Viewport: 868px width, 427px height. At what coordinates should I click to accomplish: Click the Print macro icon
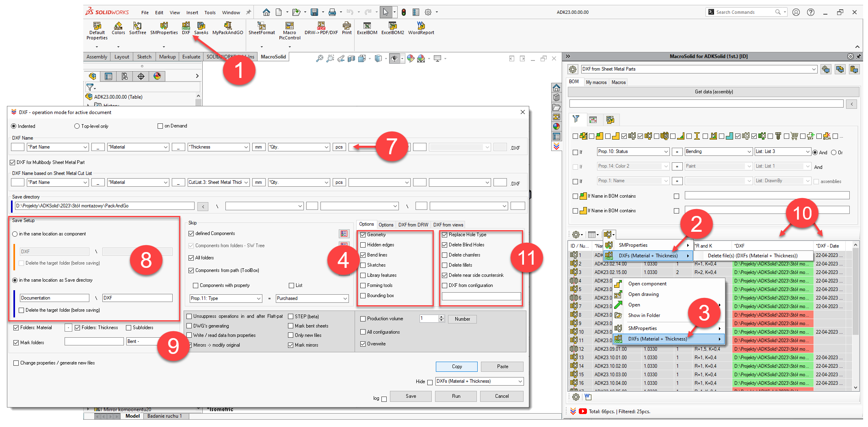(x=347, y=28)
